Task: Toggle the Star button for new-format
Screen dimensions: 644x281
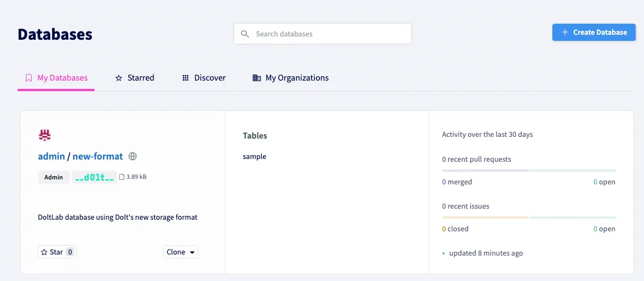Action: point(57,252)
